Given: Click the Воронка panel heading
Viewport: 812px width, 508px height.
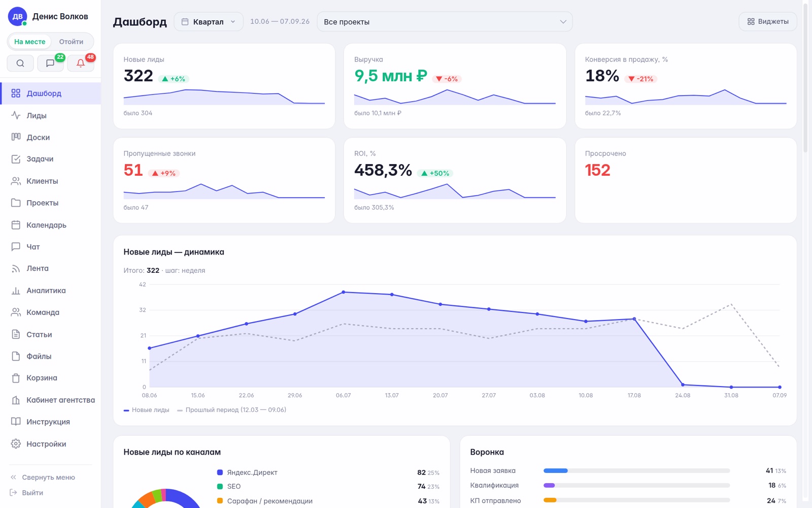Looking at the screenshot, I should click(487, 452).
